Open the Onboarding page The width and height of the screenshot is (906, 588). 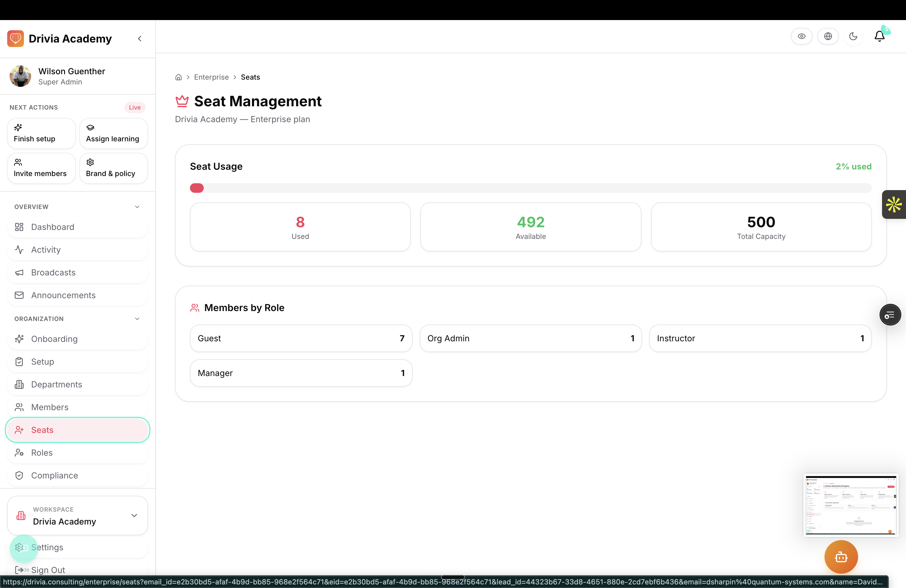[78, 339]
